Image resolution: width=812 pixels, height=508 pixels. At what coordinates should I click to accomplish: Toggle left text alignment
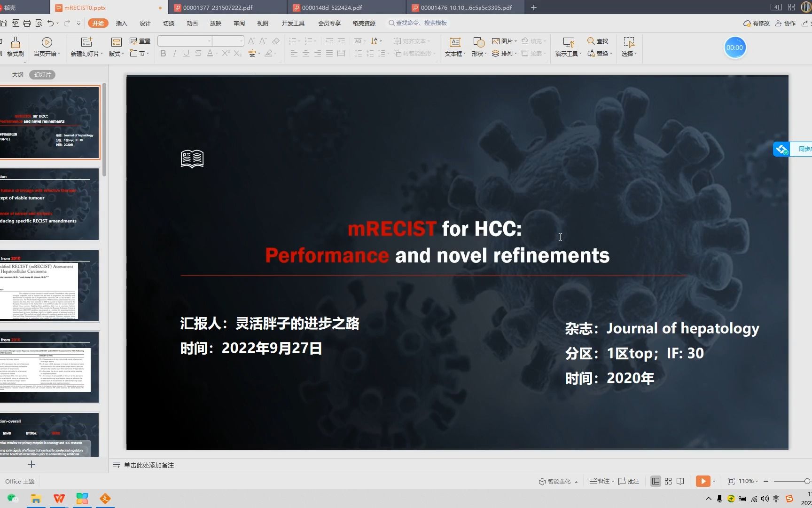(294, 53)
